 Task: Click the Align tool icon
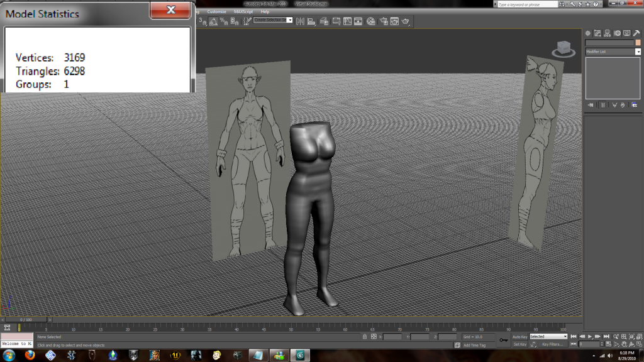(x=312, y=21)
